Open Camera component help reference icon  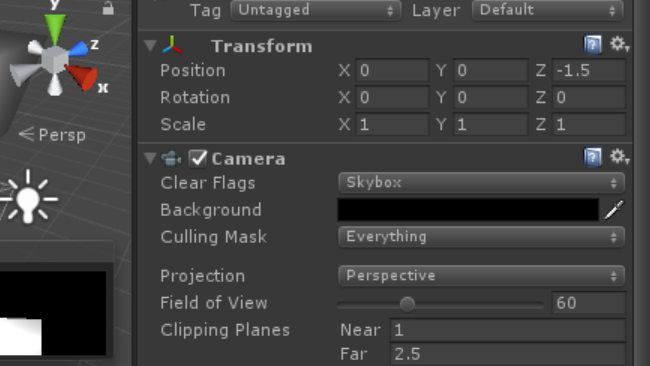(593, 158)
